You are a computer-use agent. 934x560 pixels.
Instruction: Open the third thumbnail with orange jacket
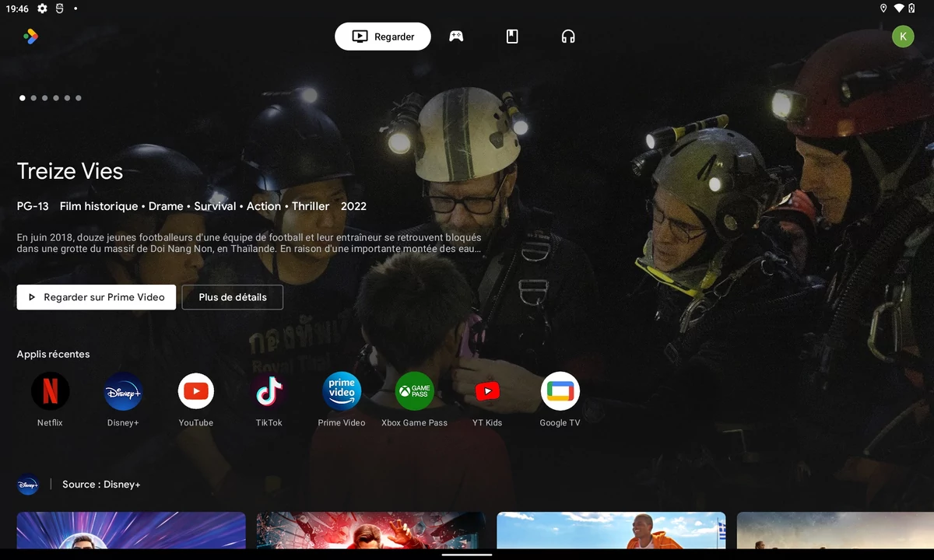point(612,530)
